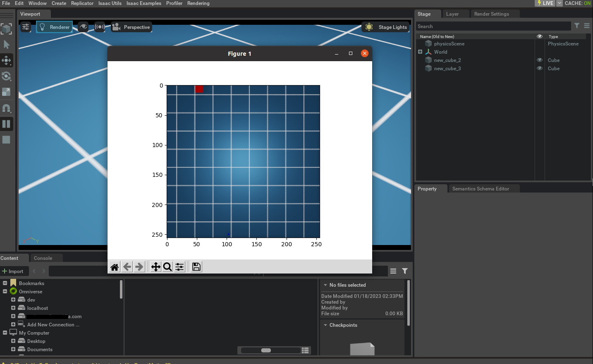The width and height of the screenshot is (593, 364).
Task: Select the Scale tool
Action: tap(6, 92)
